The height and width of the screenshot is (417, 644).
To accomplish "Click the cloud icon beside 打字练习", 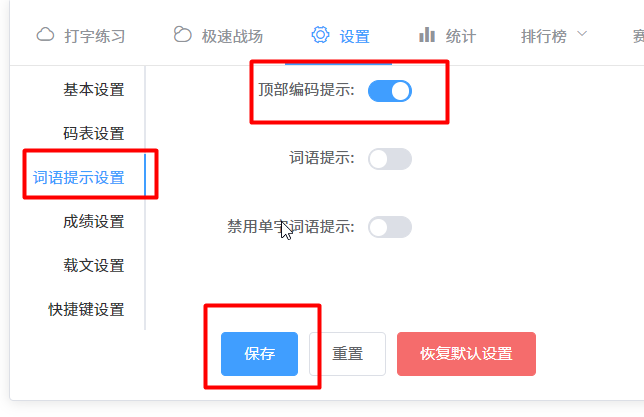I will click(45, 35).
